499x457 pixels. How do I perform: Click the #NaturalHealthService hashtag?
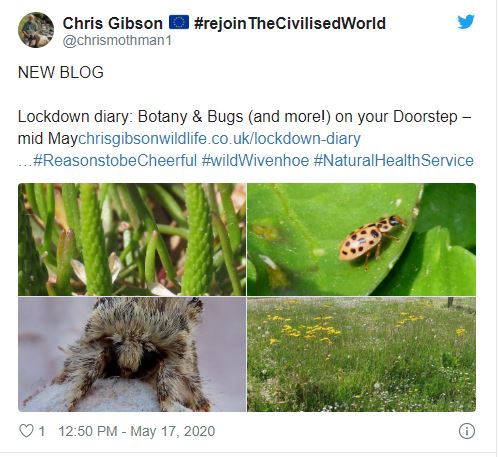[x=394, y=160]
